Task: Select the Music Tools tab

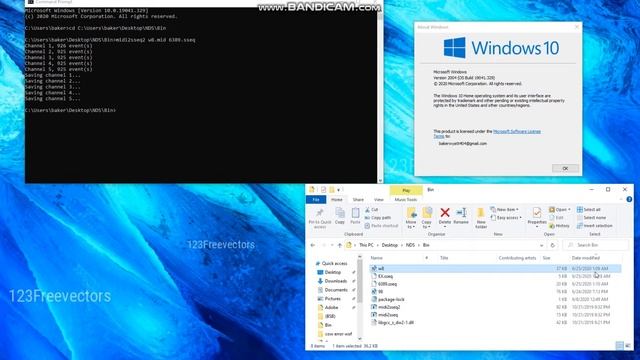Action: pos(406,200)
